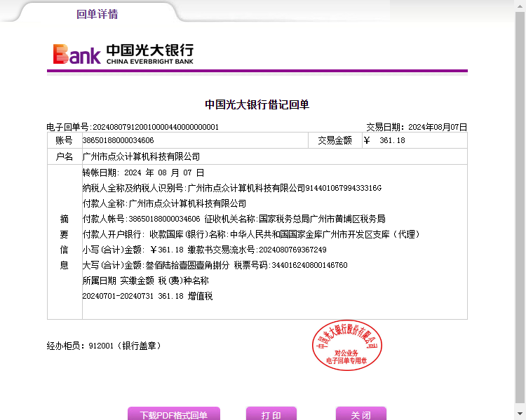Click the 小写(合计)金额 ¥361.18 text

click(x=133, y=250)
